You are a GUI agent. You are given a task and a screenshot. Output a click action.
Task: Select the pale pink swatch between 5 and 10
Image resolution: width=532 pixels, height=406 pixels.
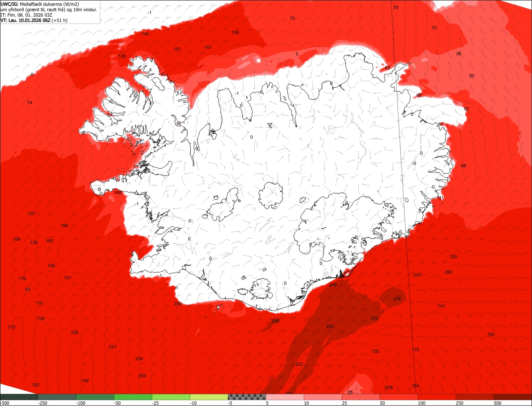(285, 397)
